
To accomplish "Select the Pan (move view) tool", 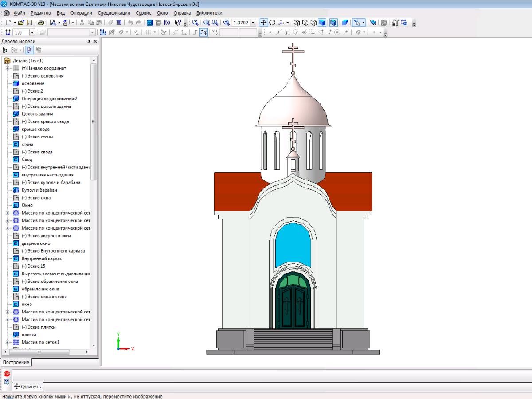I will tap(263, 23).
